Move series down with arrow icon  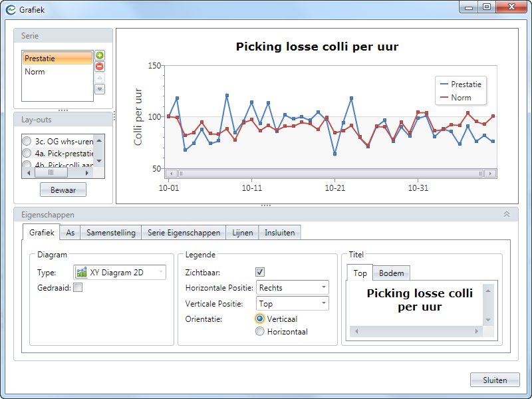100,89
